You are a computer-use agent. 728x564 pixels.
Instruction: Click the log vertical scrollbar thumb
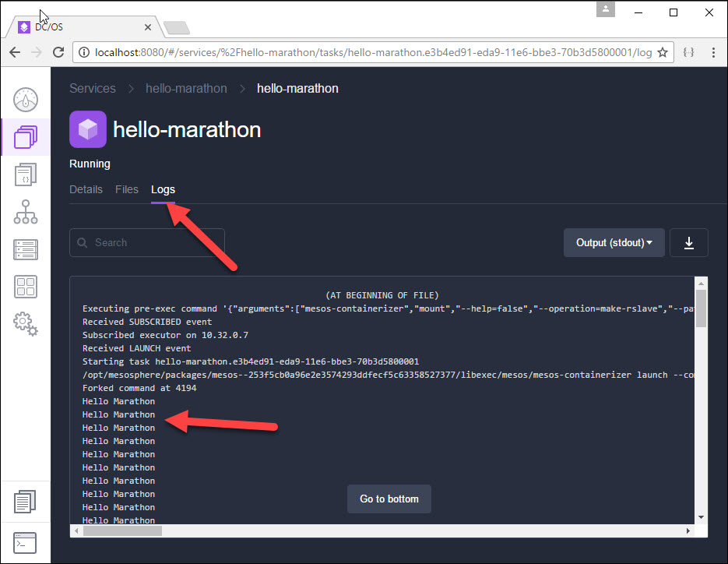point(701,308)
